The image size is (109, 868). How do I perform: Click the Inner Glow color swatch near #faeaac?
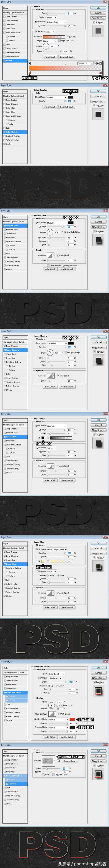43,561
